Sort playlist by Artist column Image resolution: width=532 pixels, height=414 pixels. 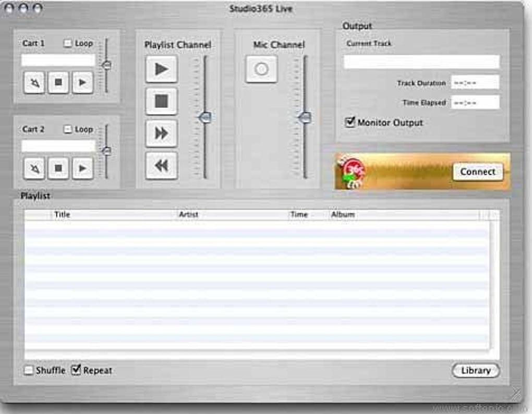(233, 215)
